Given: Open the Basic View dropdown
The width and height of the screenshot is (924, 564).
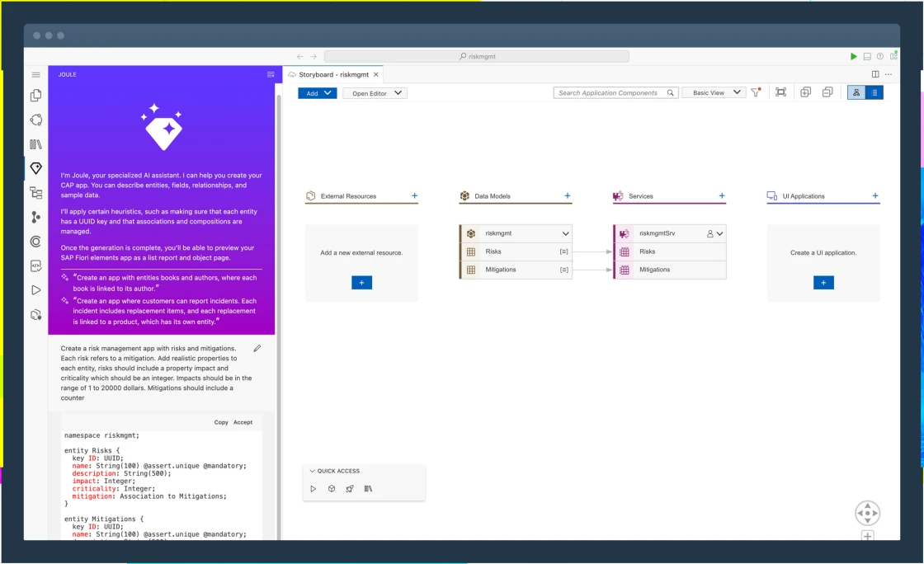Looking at the screenshot, I should (x=714, y=92).
